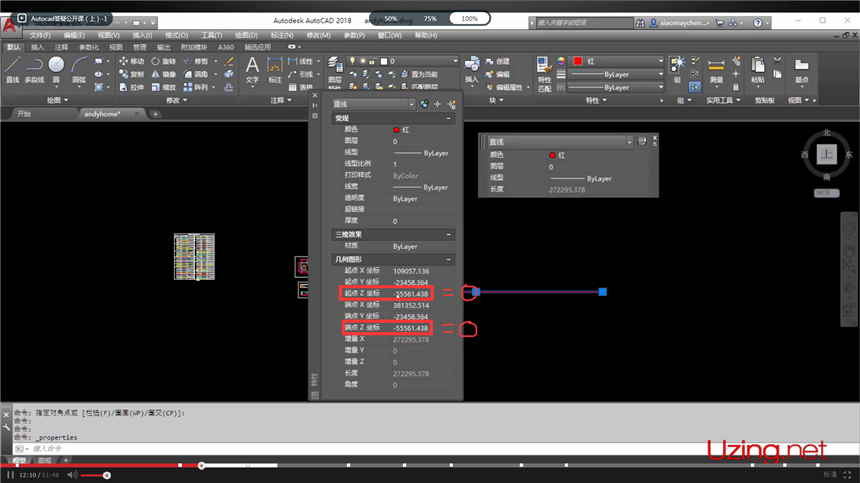Collapse the 三维效果 properties section
This screenshot has width=860, height=483.
point(448,234)
